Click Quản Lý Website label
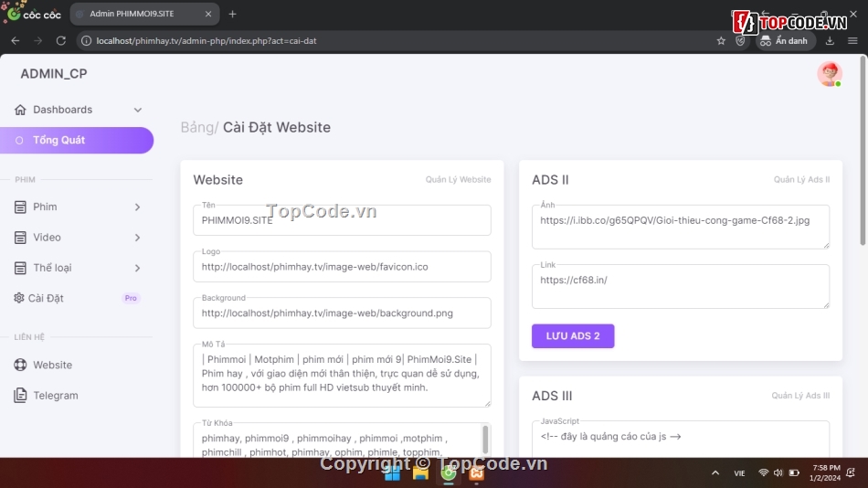868x488 pixels. point(458,179)
